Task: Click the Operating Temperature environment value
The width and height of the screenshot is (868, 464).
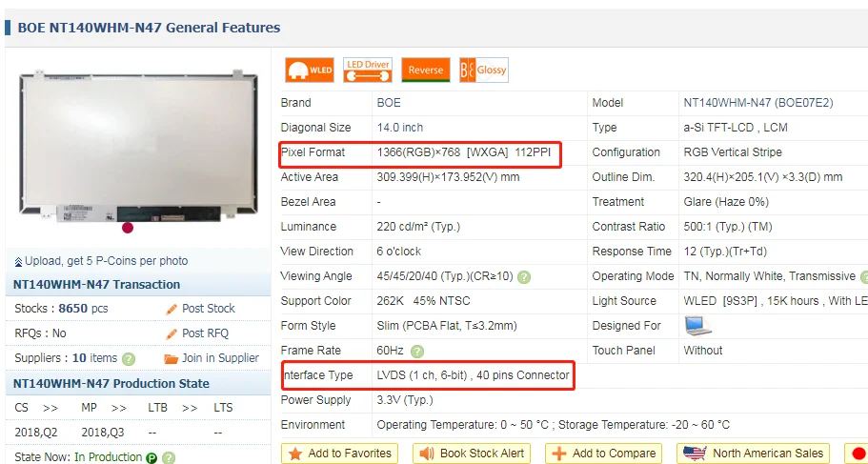Action: [553, 425]
